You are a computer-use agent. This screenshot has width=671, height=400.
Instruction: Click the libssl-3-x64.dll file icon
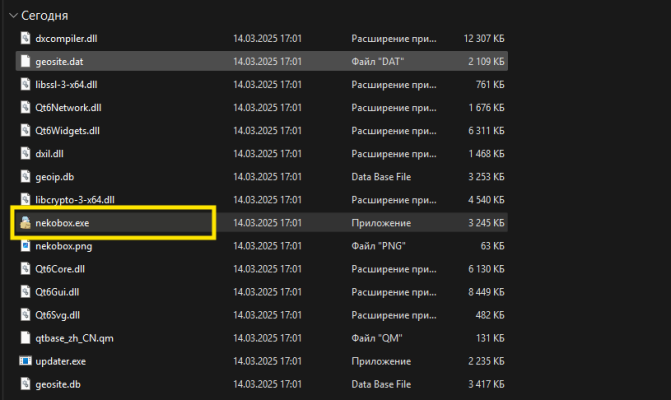pos(26,84)
